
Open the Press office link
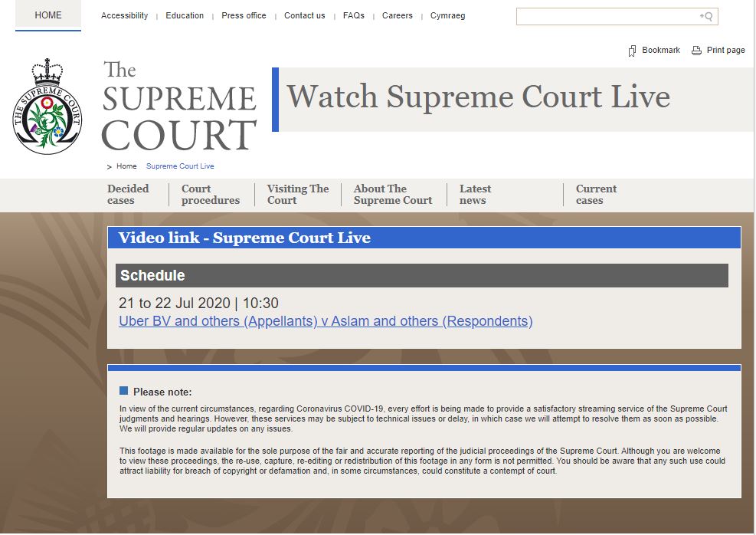pyautogui.click(x=244, y=15)
